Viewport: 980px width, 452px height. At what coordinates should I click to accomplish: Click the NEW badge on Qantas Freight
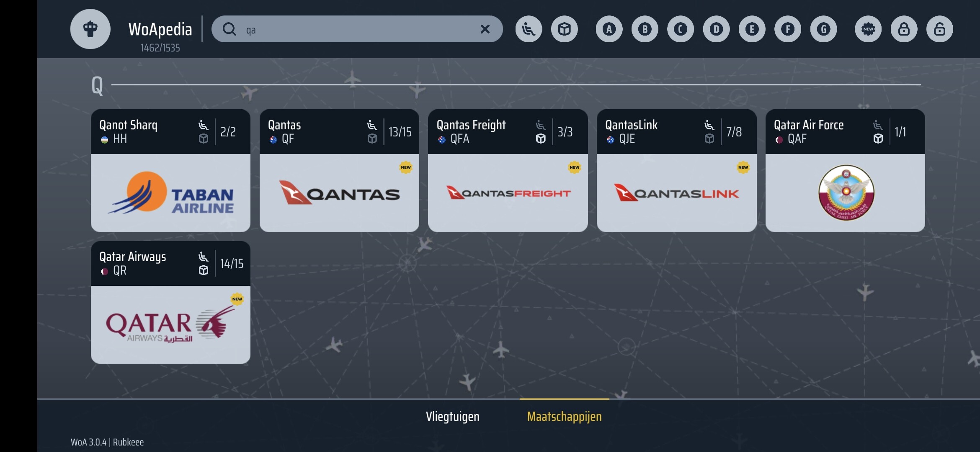575,167
